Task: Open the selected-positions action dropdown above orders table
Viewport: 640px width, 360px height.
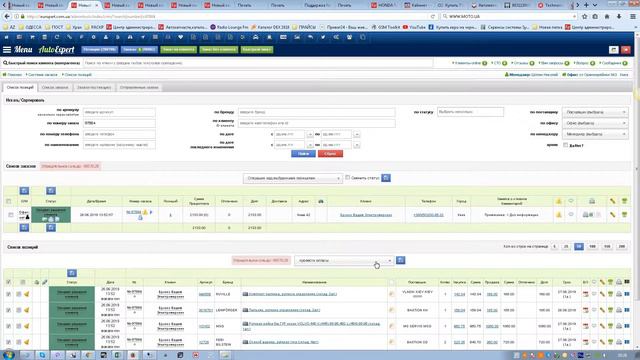Action: click(x=293, y=178)
